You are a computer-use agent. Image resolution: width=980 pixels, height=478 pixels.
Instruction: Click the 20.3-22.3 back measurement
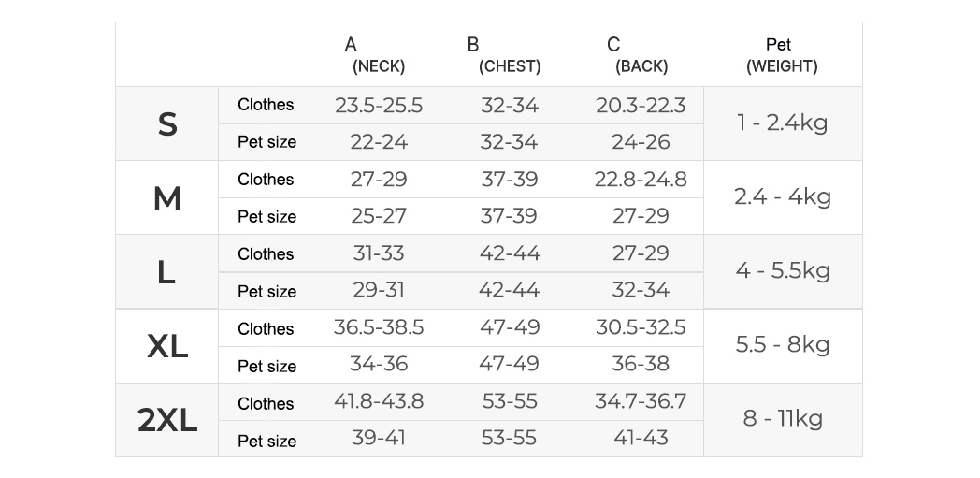[x=641, y=106]
